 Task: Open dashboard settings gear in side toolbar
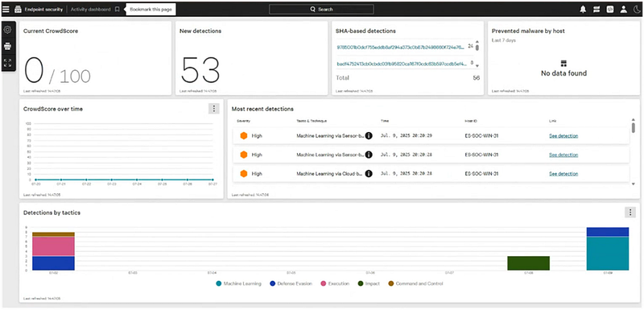coord(7,30)
